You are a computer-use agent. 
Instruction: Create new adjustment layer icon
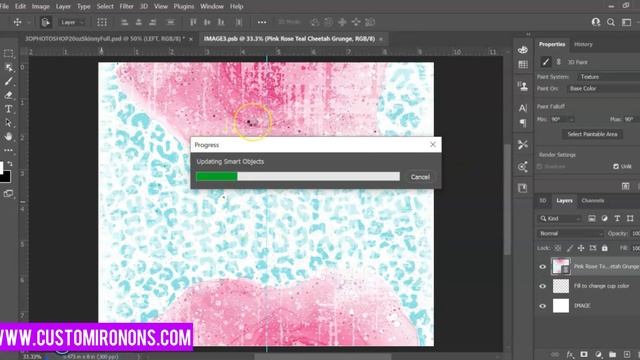point(598,354)
